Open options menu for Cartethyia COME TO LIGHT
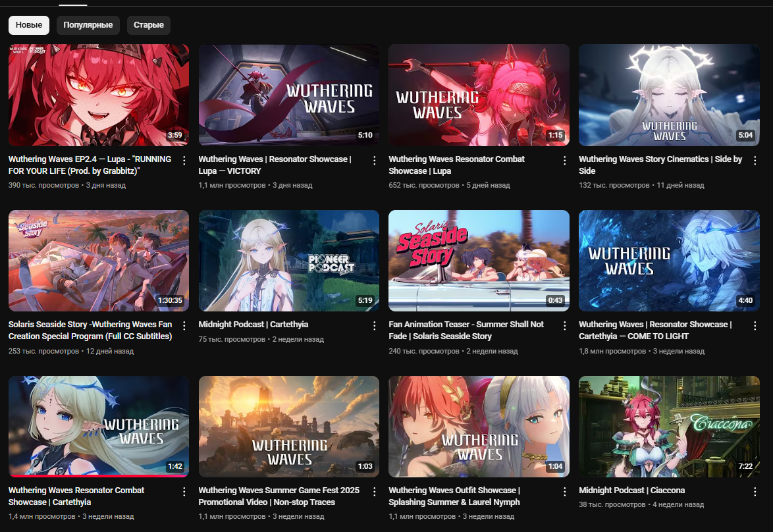Viewport: 773px width, 532px height. click(x=755, y=325)
